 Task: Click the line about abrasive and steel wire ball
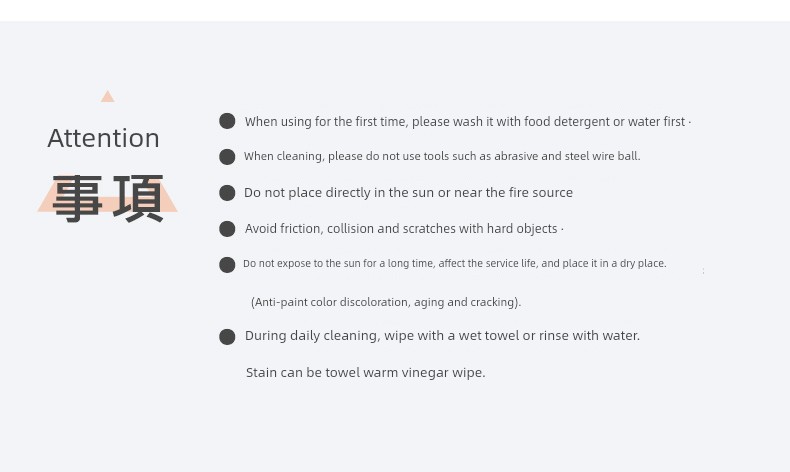(x=442, y=156)
